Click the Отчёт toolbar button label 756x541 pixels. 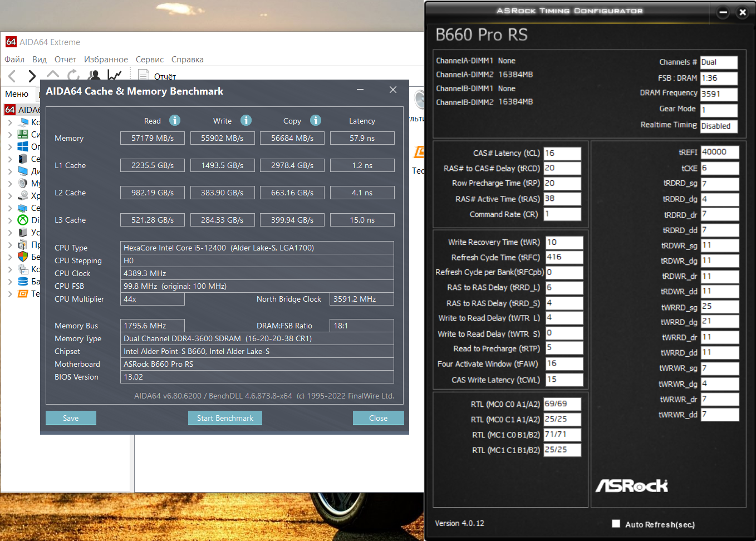coord(165,77)
